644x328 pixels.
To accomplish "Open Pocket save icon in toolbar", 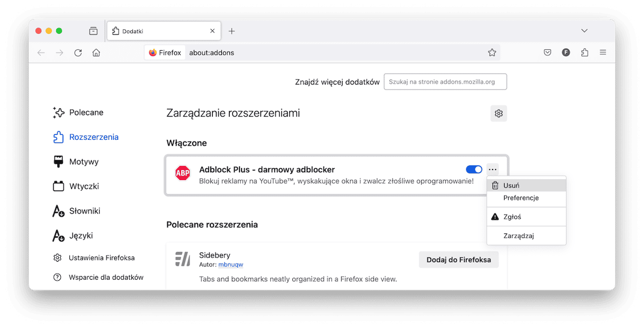I will (x=548, y=52).
